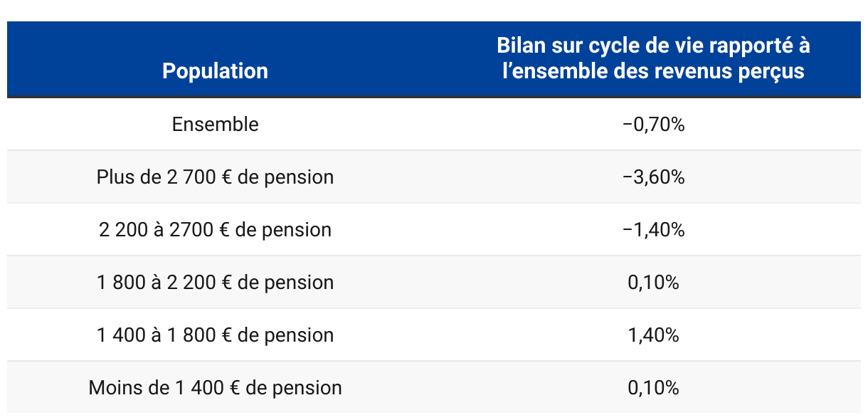Click the word "Moins" in the last row

(111, 387)
